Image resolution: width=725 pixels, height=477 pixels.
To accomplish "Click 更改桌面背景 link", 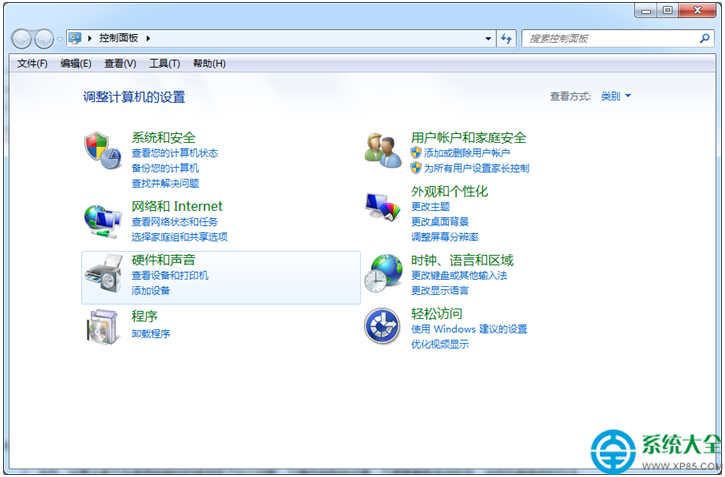I will pos(440,222).
